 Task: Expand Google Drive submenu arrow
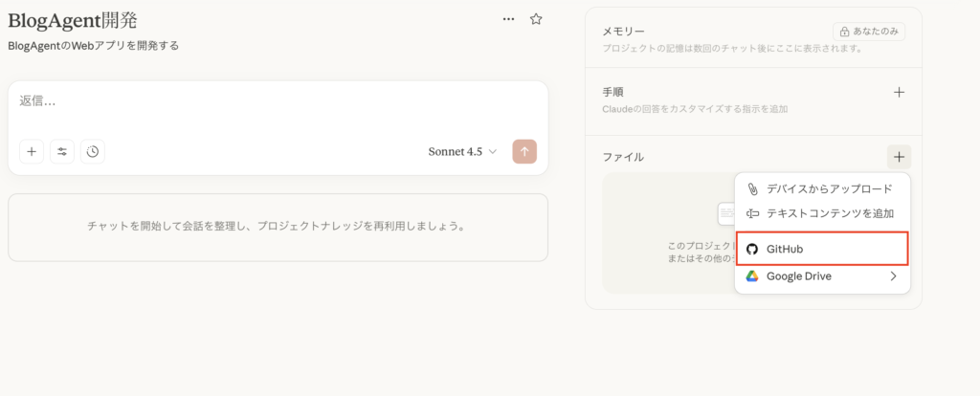pos(893,276)
